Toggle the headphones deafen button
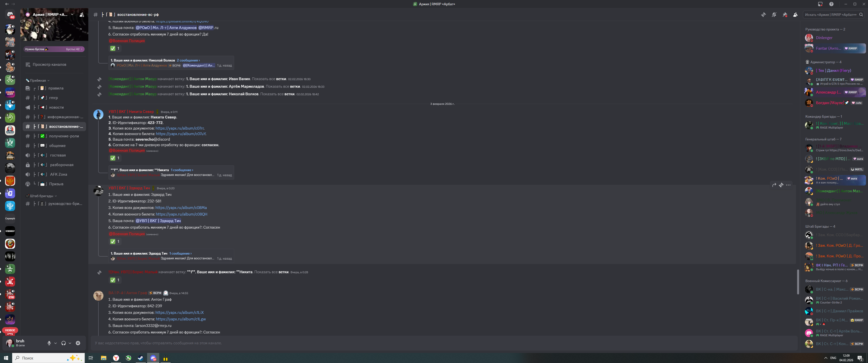This screenshot has width=868, height=363. (63, 343)
